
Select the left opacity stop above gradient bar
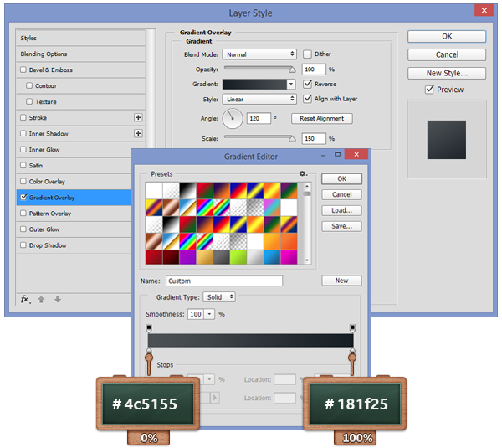tap(149, 327)
